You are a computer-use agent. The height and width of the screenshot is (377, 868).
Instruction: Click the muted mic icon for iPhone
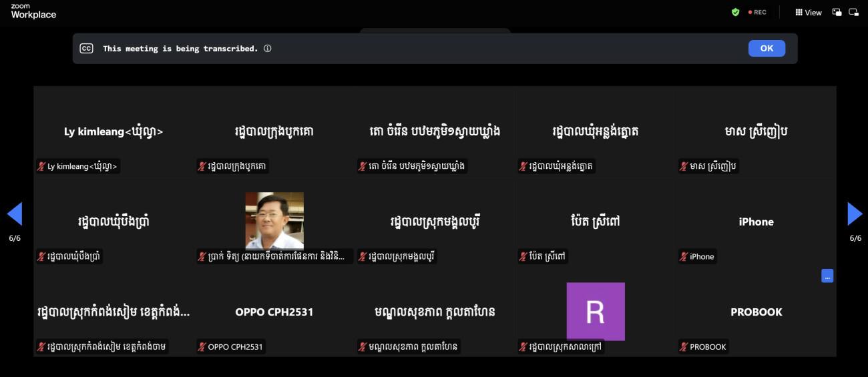pos(684,257)
